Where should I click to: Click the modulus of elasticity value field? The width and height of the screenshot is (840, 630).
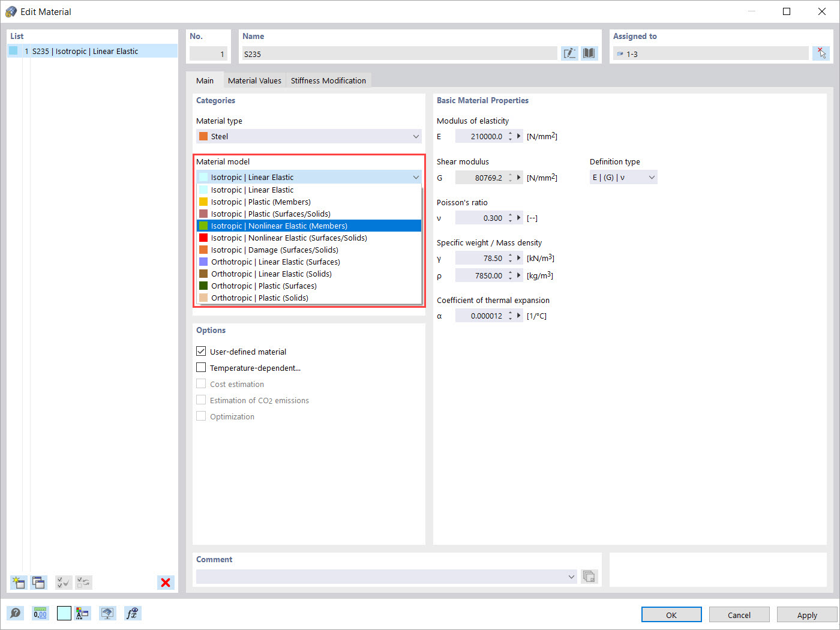point(481,136)
